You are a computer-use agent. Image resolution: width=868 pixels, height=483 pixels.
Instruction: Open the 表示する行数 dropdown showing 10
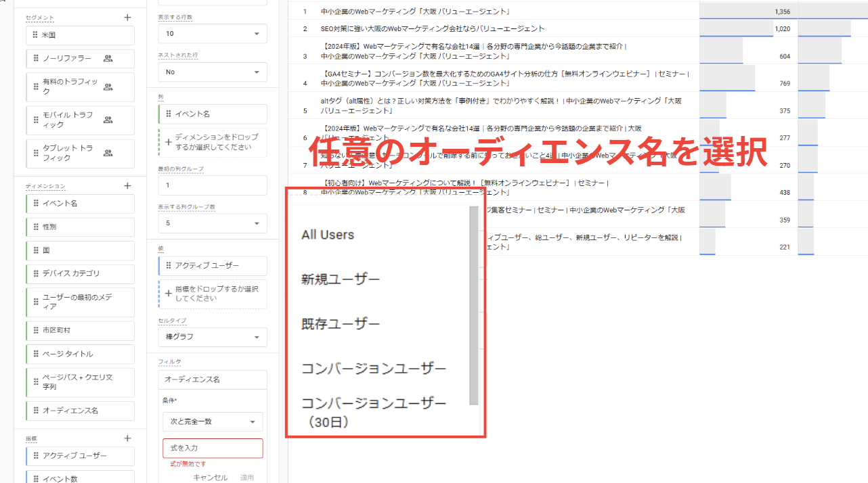213,33
